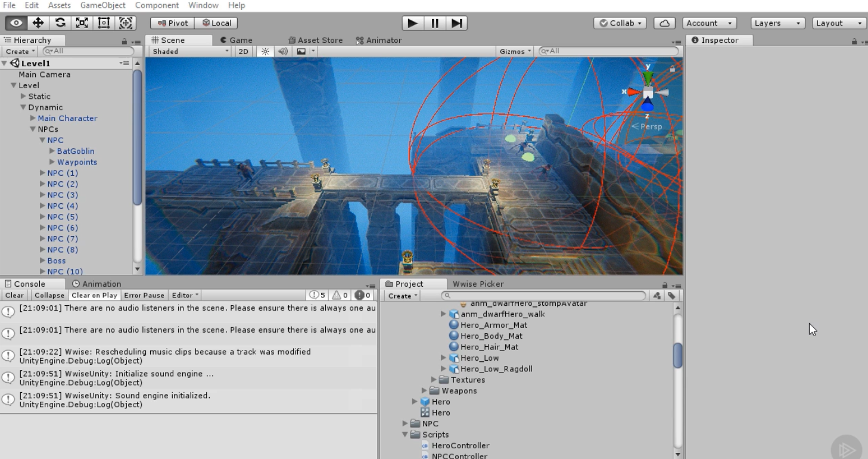Select the Rect transform tool
This screenshot has width=868, height=459.
104,23
